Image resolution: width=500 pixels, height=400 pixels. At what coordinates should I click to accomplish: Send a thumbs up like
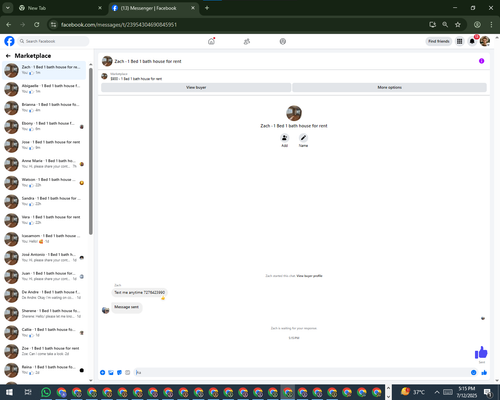tap(484, 372)
